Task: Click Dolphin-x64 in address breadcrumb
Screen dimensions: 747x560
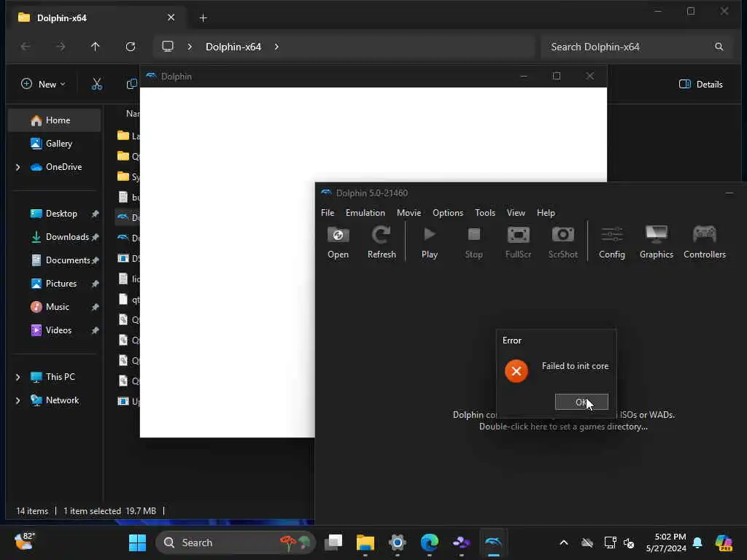Action: tap(233, 47)
